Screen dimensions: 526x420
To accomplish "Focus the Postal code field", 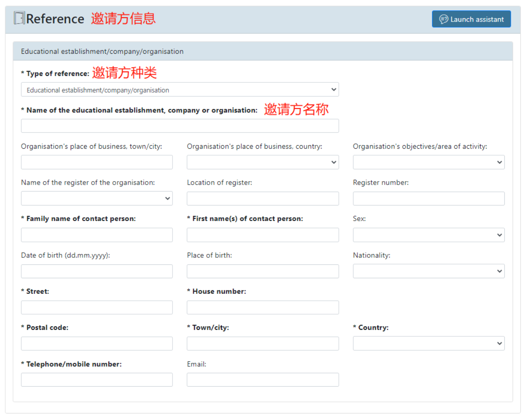I will point(97,343).
